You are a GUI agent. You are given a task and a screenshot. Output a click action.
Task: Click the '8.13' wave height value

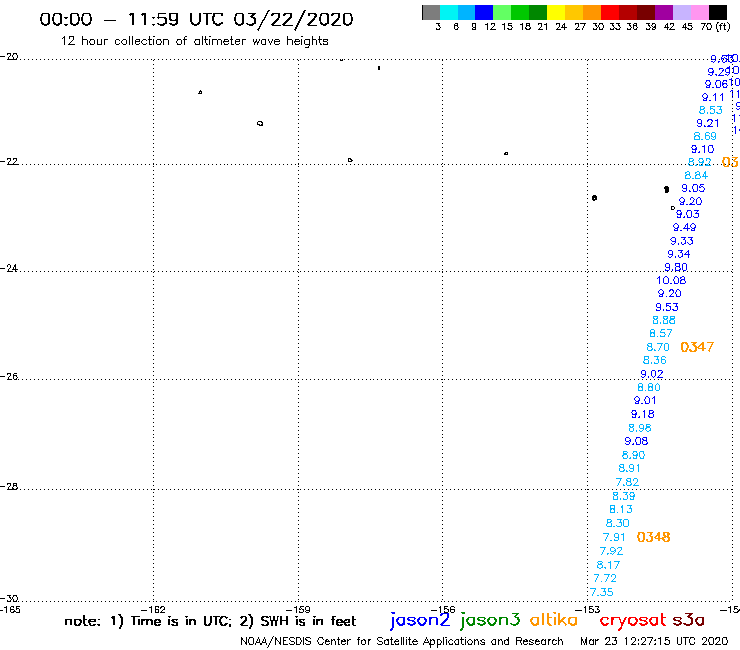(x=621, y=510)
